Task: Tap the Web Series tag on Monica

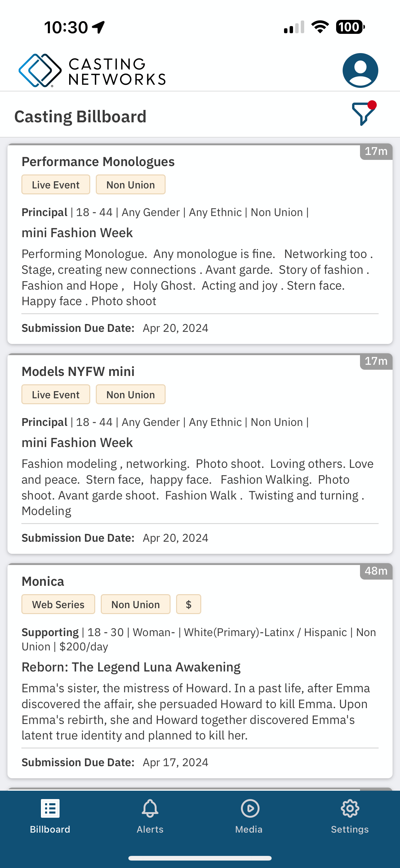Action: tap(58, 604)
